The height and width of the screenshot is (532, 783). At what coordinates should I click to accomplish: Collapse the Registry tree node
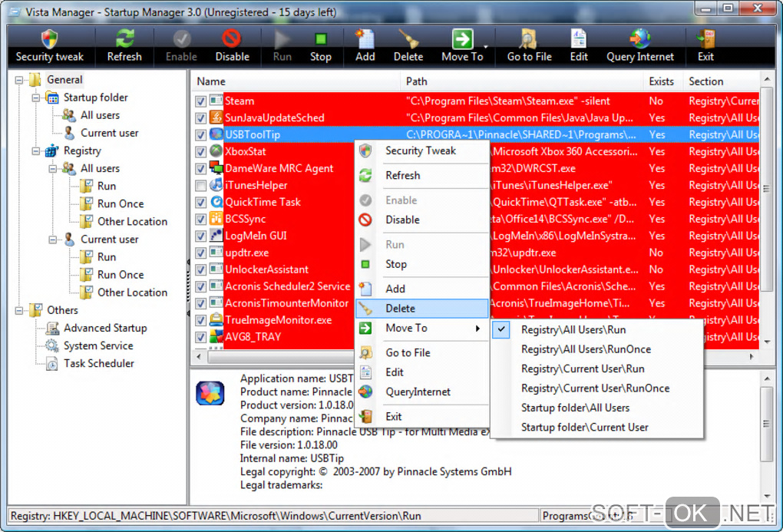pyautogui.click(x=36, y=151)
